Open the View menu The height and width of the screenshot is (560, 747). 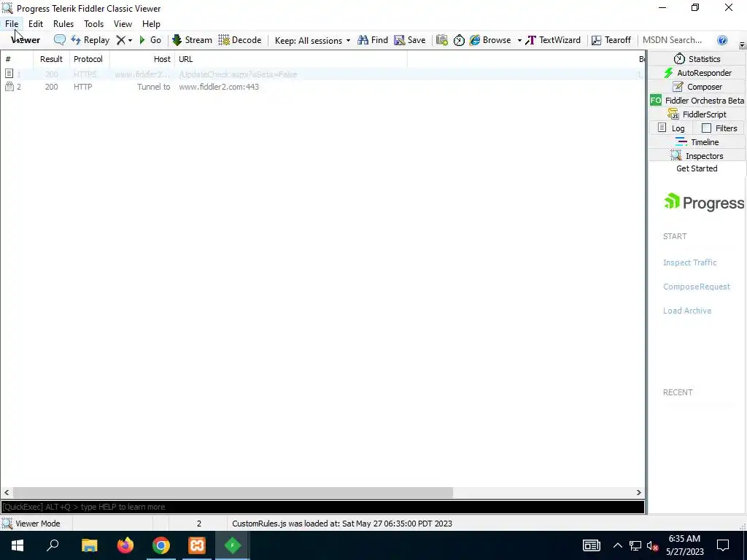click(123, 24)
